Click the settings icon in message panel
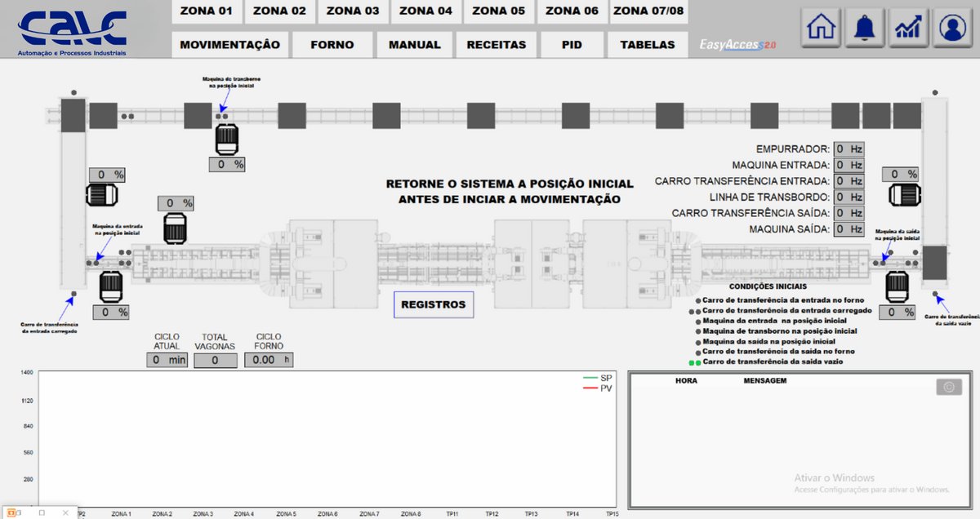 948,388
